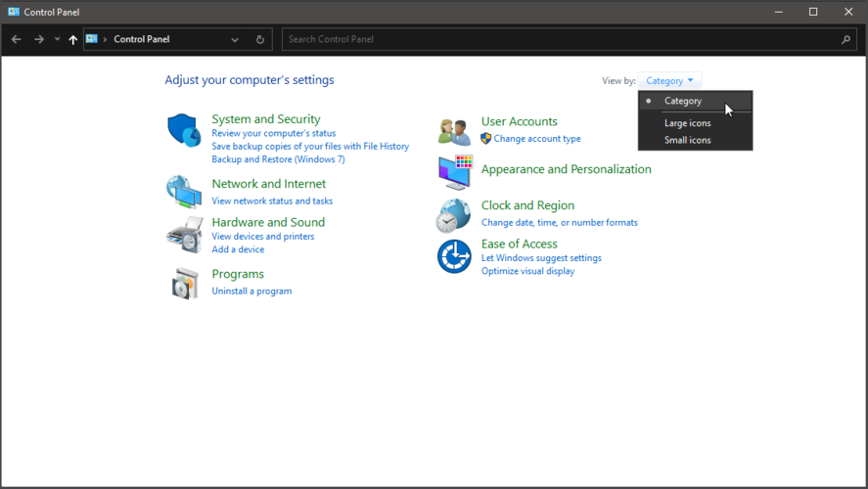Click the search magnifier icon
The height and width of the screenshot is (489, 868).
point(845,39)
